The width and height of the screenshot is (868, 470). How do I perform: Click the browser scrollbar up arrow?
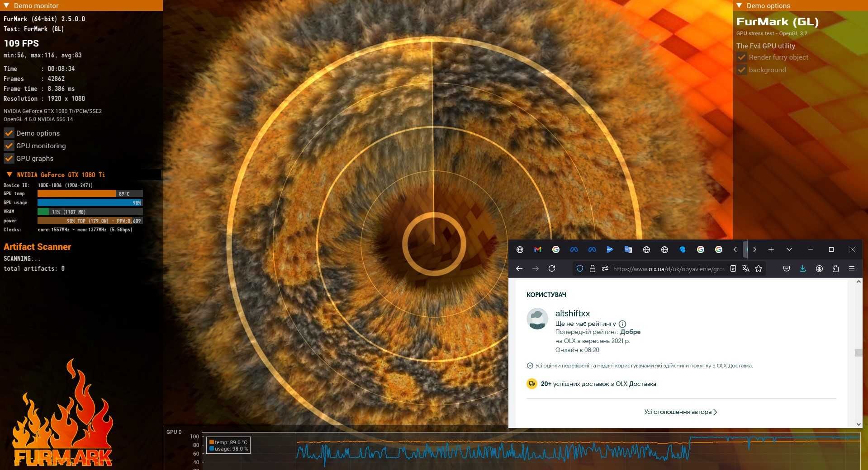pos(859,282)
